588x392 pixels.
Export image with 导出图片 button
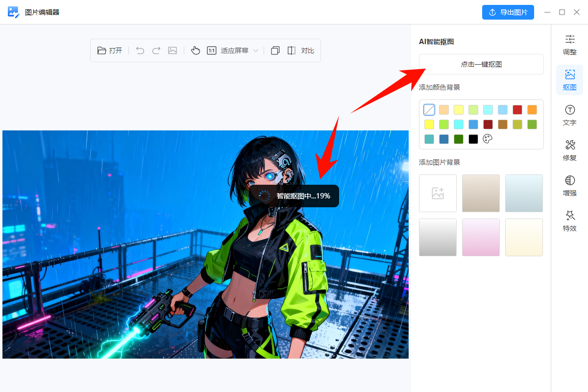(x=508, y=12)
